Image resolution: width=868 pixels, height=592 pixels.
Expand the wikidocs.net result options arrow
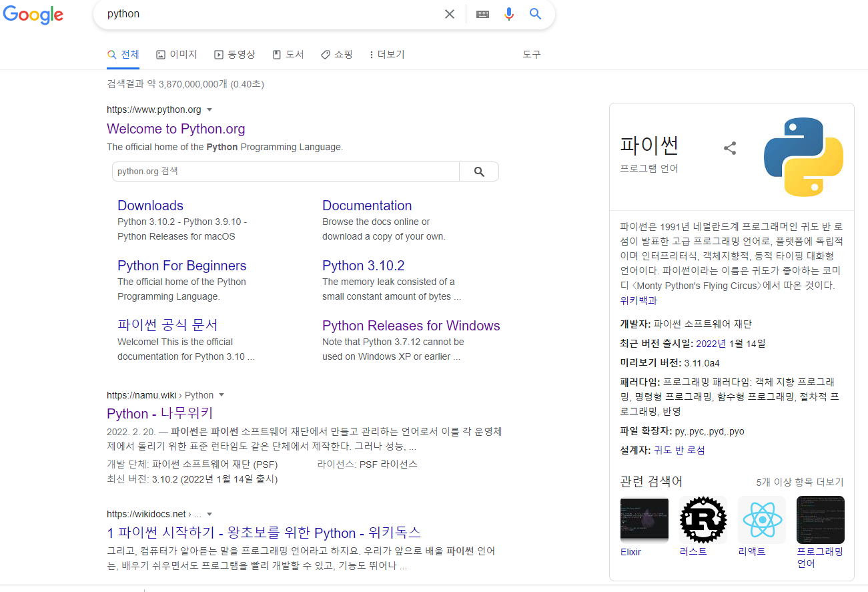coord(209,514)
